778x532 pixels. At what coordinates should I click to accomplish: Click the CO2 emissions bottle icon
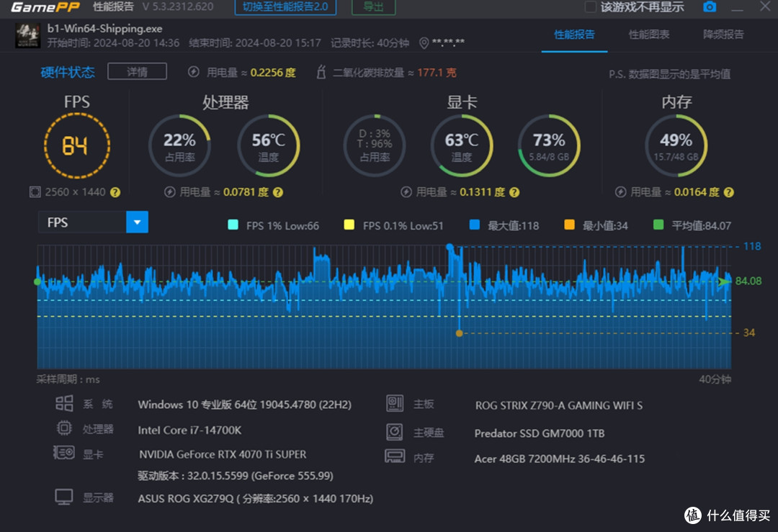tap(321, 72)
